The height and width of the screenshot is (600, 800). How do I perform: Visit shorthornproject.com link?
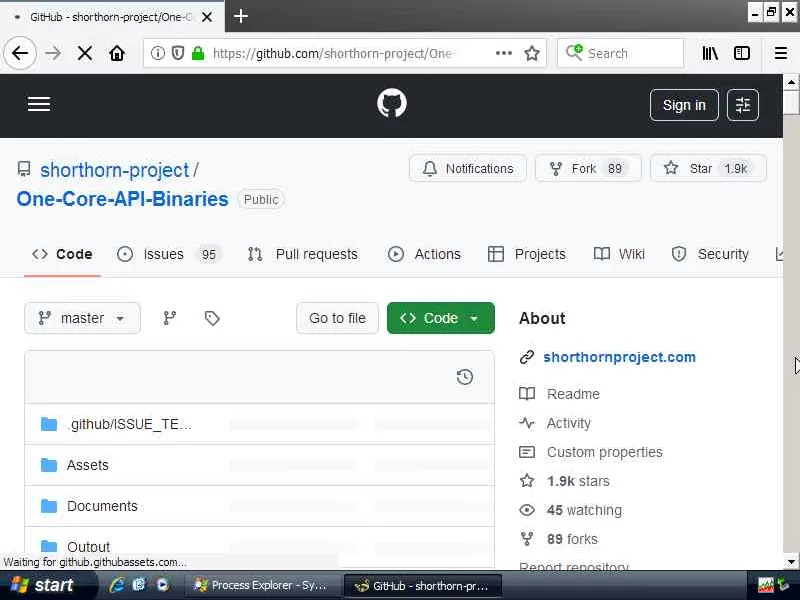coord(619,357)
